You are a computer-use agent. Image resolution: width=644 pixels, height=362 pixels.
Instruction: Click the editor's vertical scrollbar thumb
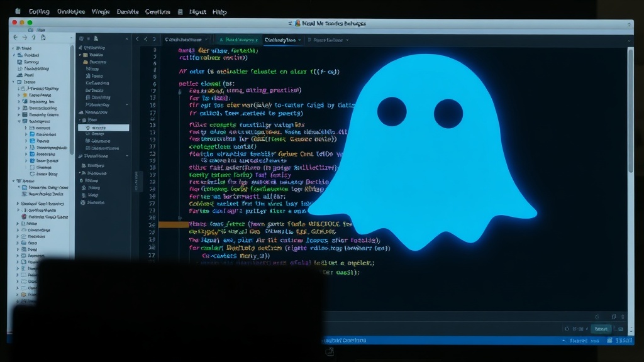(630, 111)
